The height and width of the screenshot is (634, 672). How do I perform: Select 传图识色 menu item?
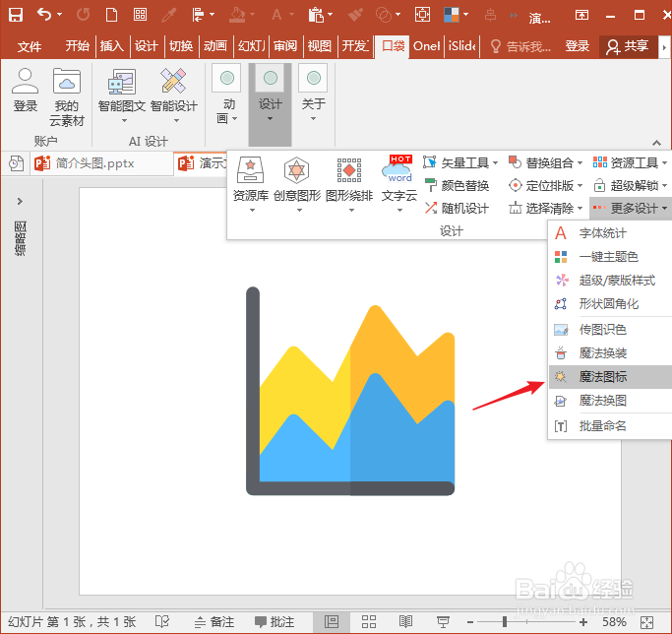pyautogui.click(x=610, y=330)
